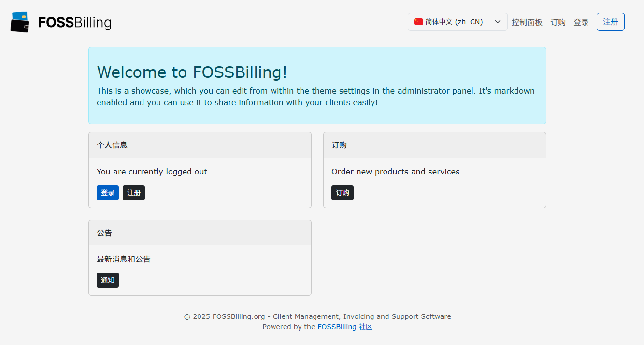Click the dark 订购 button under Order new products
Viewport: 644px width, 345px height.
tap(343, 193)
